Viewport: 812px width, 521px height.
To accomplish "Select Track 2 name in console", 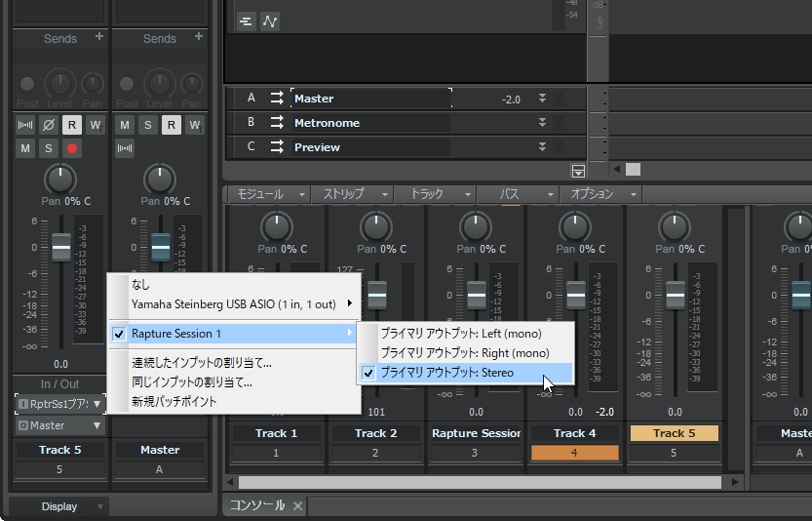I will (375, 433).
